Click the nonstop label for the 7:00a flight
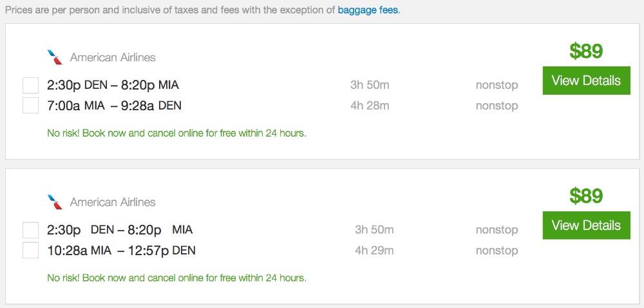The image size is (644, 308). point(497,105)
